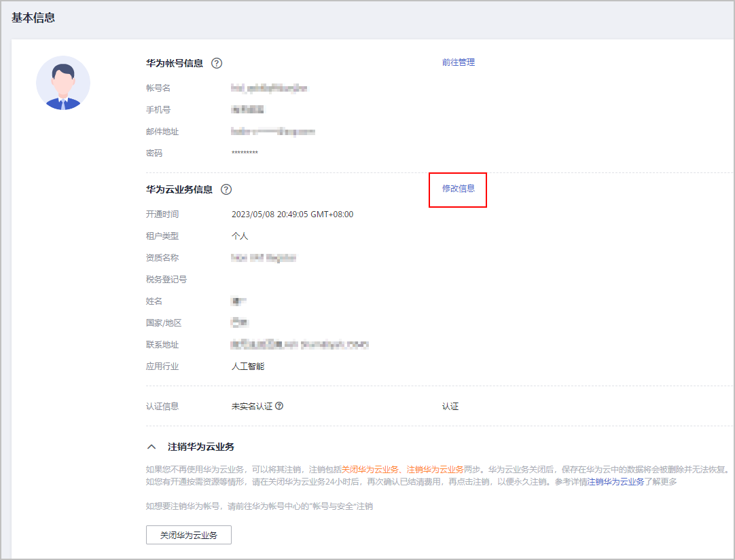
Task: Click the 帐号名 label
Action: pos(158,88)
